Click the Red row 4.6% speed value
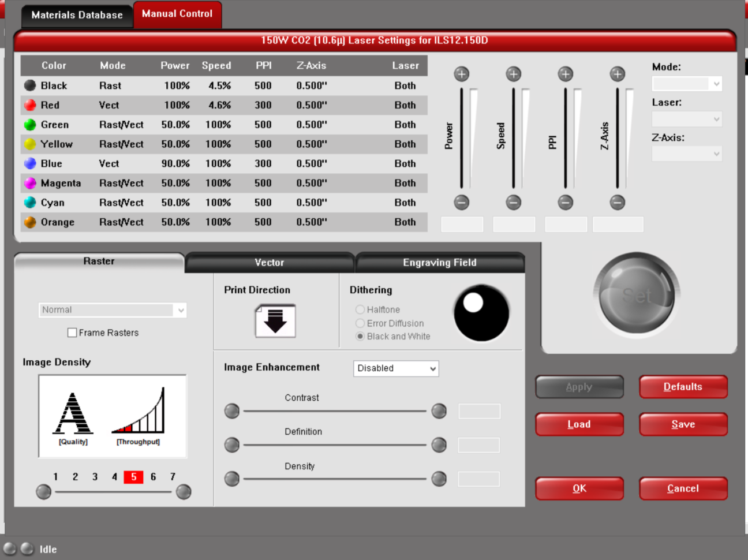 coord(220,105)
